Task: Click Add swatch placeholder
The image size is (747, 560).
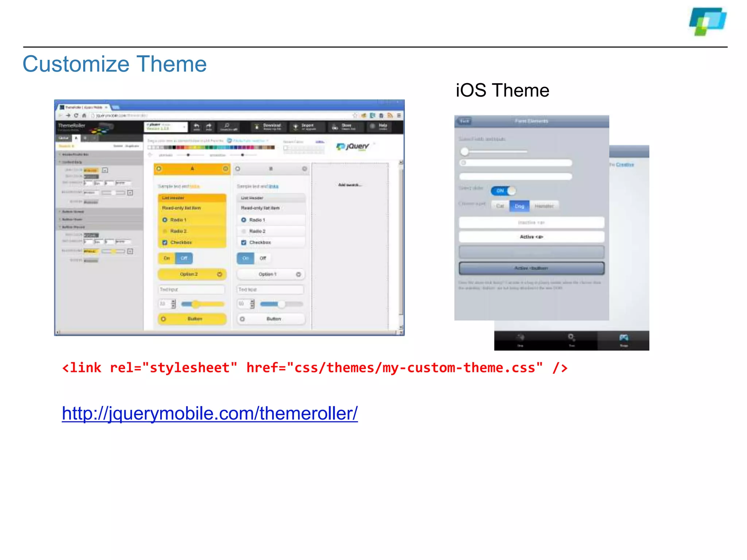Action: [350, 185]
